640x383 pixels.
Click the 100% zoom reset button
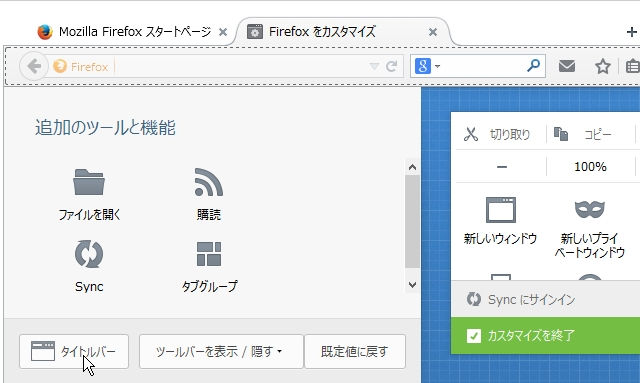[x=590, y=167]
